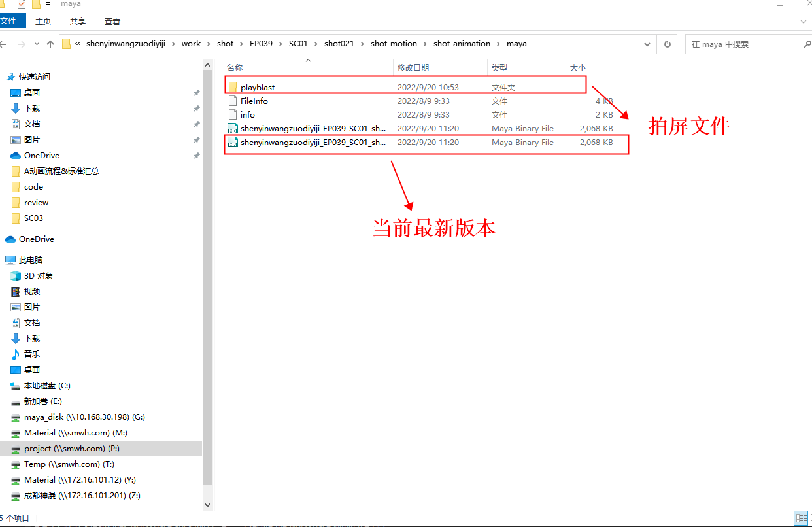Select the playblast folder icon

click(x=232, y=87)
